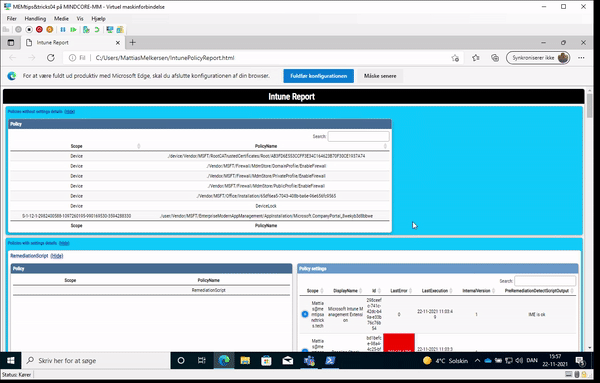Click the DeviceLock policy name cell

[266, 206]
